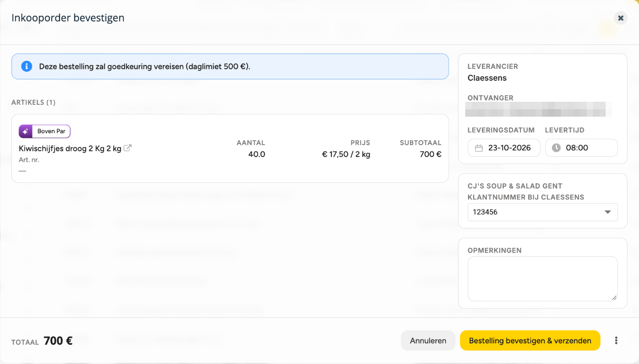Focus the Opmerkingen text area
The height and width of the screenshot is (364, 639).
(x=542, y=279)
